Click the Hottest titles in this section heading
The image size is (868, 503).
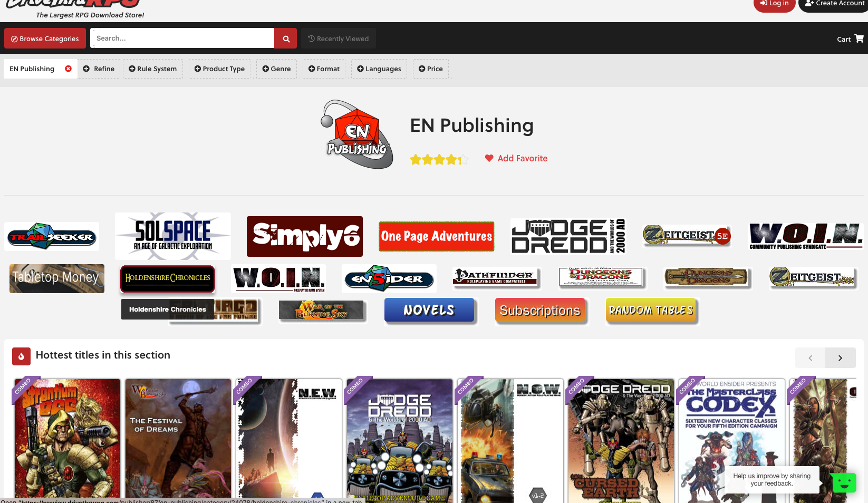coord(103,355)
